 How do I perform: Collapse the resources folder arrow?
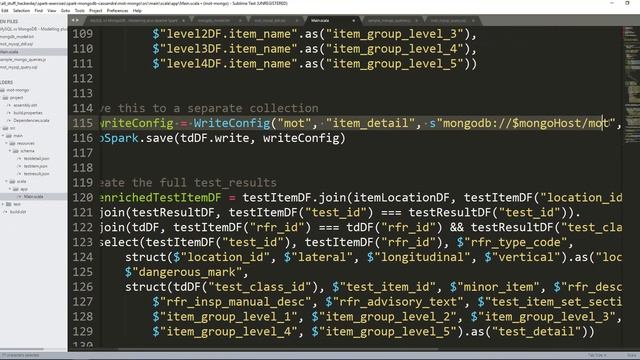pos(7,143)
